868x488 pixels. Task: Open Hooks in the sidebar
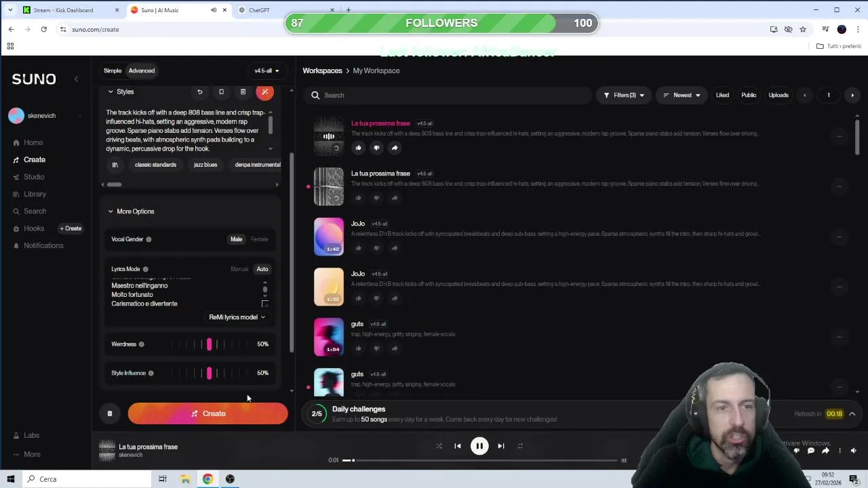coord(28,228)
